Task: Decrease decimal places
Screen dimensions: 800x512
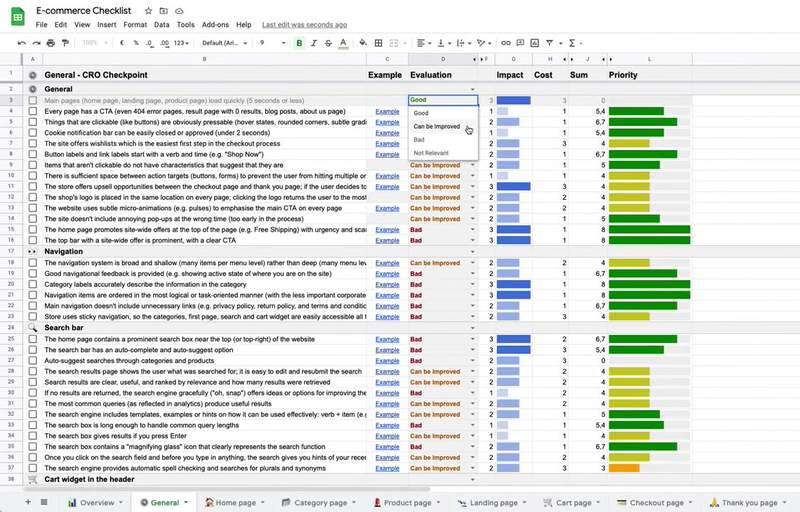Action: [149, 43]
